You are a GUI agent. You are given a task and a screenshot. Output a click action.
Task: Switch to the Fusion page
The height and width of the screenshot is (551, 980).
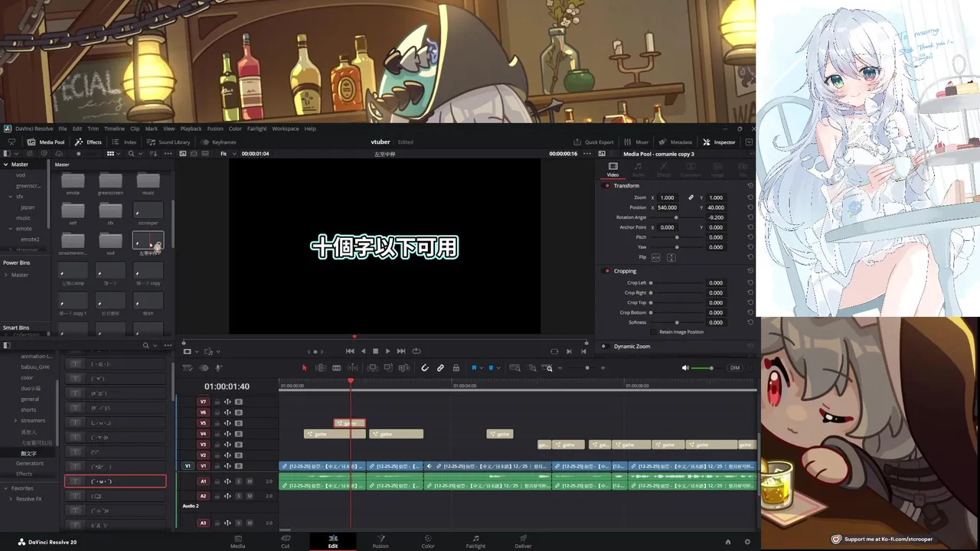(x=381, y=542)
